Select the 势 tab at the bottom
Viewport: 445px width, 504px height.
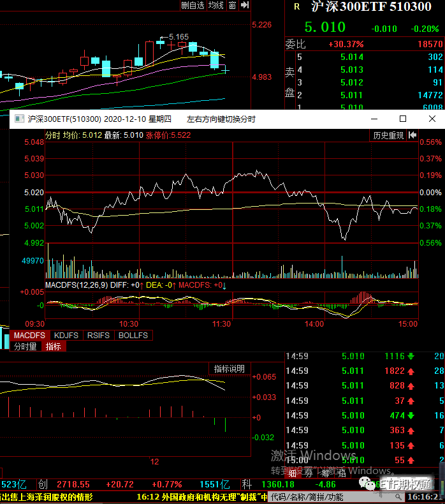coord(309,473)
